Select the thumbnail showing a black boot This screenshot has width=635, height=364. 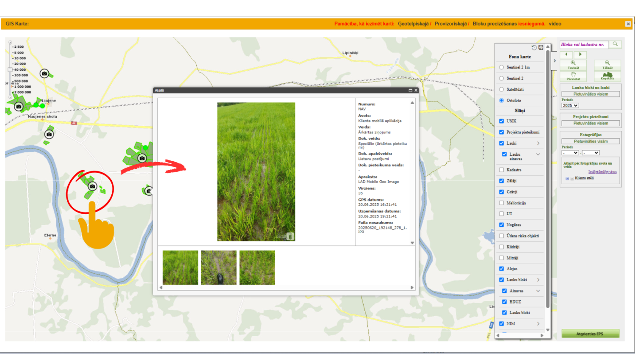(x=219, y=267)
